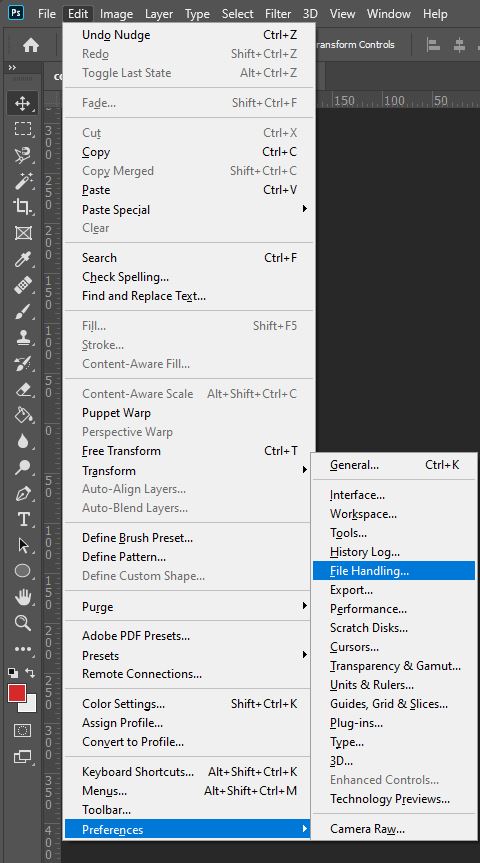Pick the Eyedropper tool
This screenshot has height=863, width=480.
(x=23, y=259)
